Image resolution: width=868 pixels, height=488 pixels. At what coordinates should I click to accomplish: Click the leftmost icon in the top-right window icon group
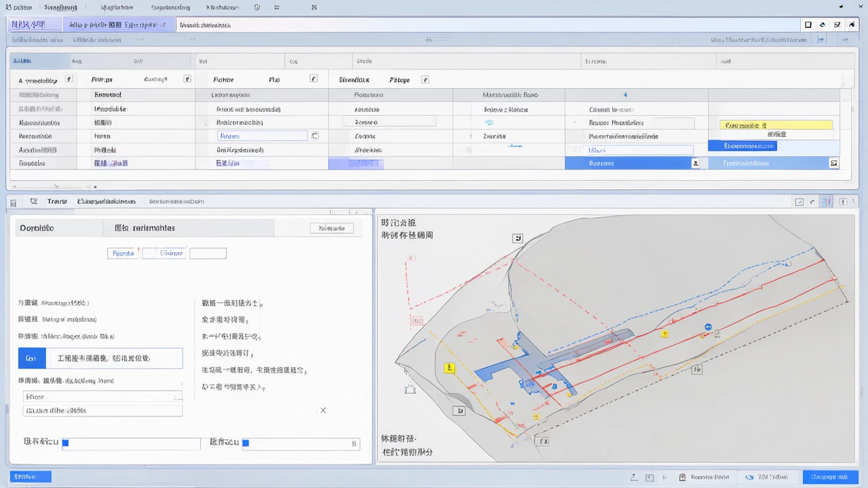(808, 24)
